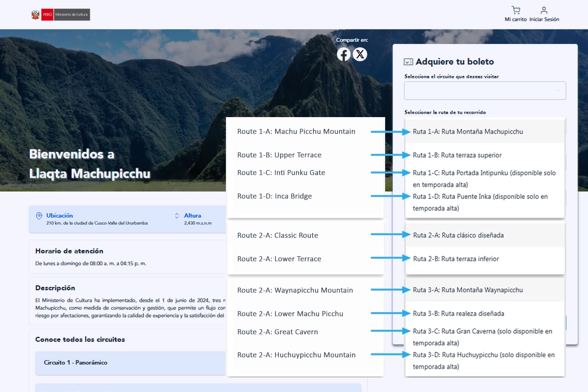The height and width of the screenshot is (392, 588).
Task: Select Ruta 3-A: Ruta Montaña Waynapicchu
Action: [468, 290]
